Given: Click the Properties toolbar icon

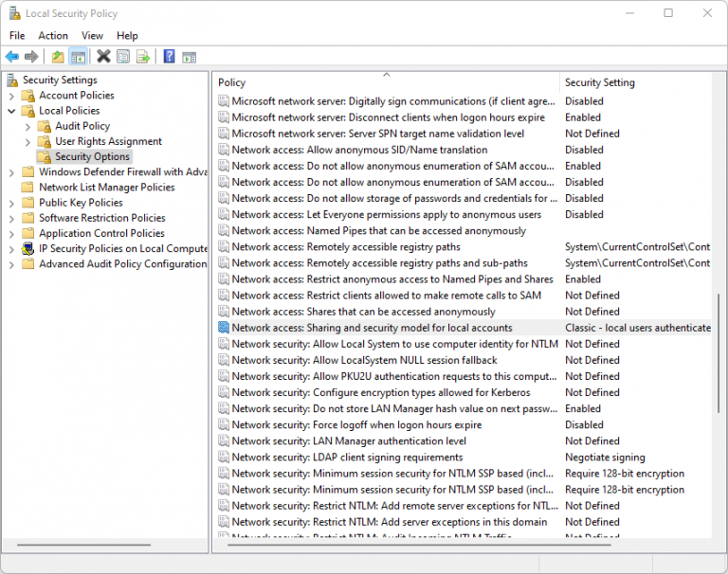Looking at the screenshot, I should pos(123,57).
